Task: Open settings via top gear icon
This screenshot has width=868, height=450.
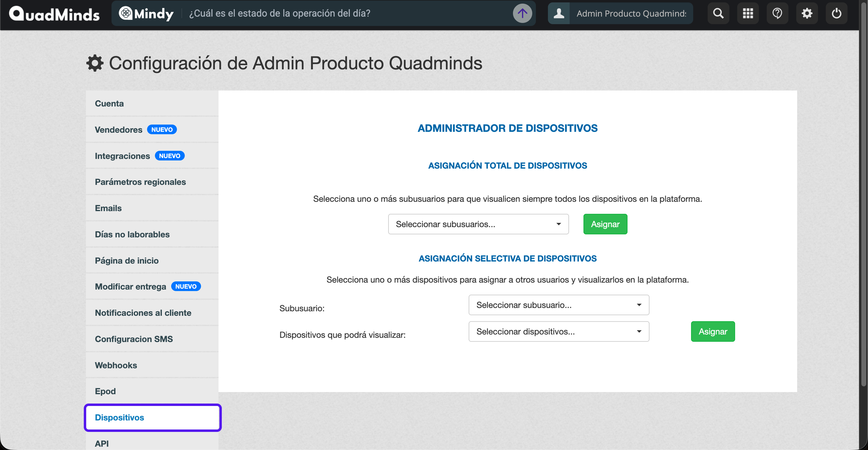Action: [807, 14]
